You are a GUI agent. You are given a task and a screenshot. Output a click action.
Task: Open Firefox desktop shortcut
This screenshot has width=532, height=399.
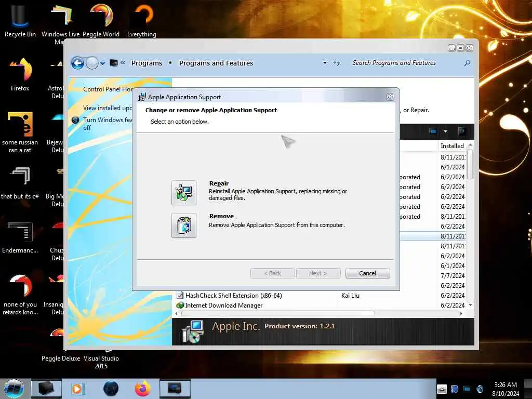pos(20,74)
